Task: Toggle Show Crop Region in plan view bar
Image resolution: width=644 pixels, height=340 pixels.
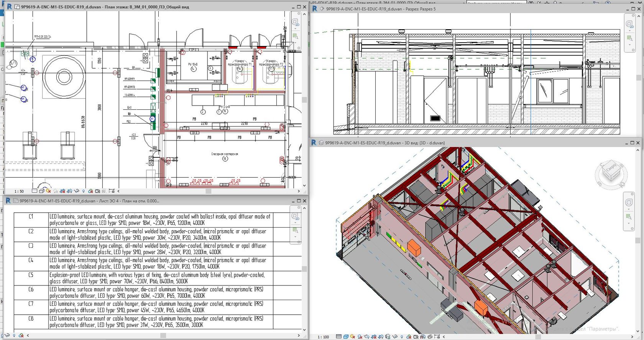Action: point(69,191)
